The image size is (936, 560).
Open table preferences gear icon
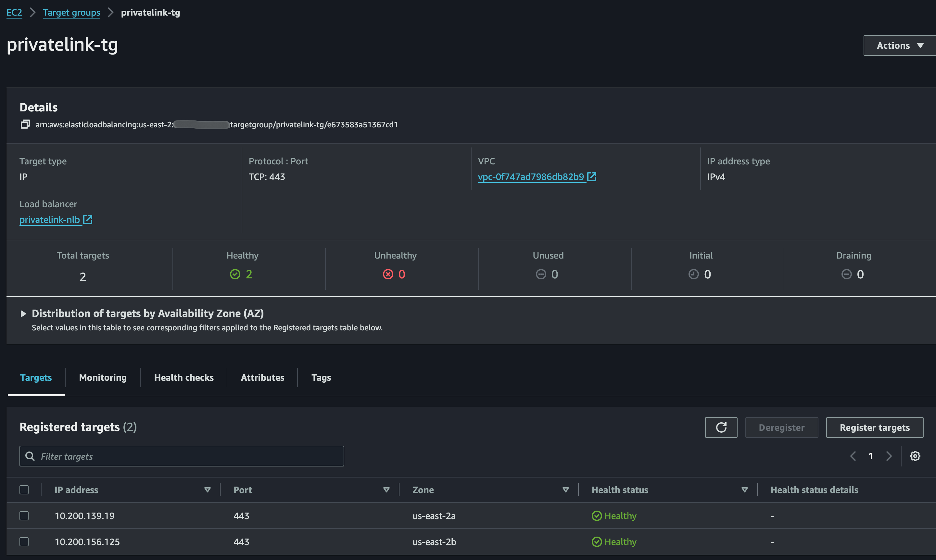click(x=915, y=456)
